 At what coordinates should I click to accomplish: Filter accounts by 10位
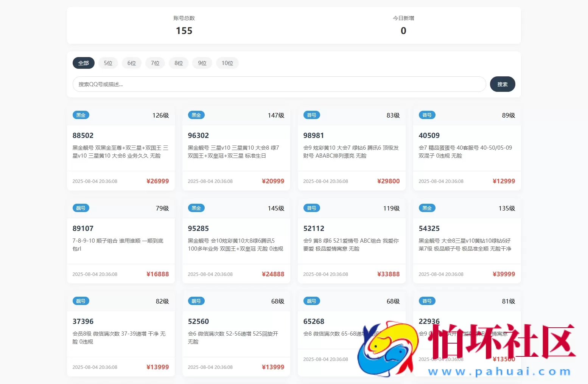(227, 63)
